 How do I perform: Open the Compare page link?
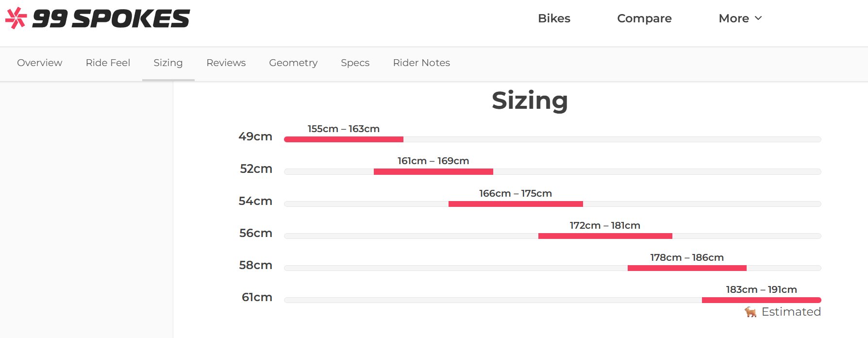(644, 18)
